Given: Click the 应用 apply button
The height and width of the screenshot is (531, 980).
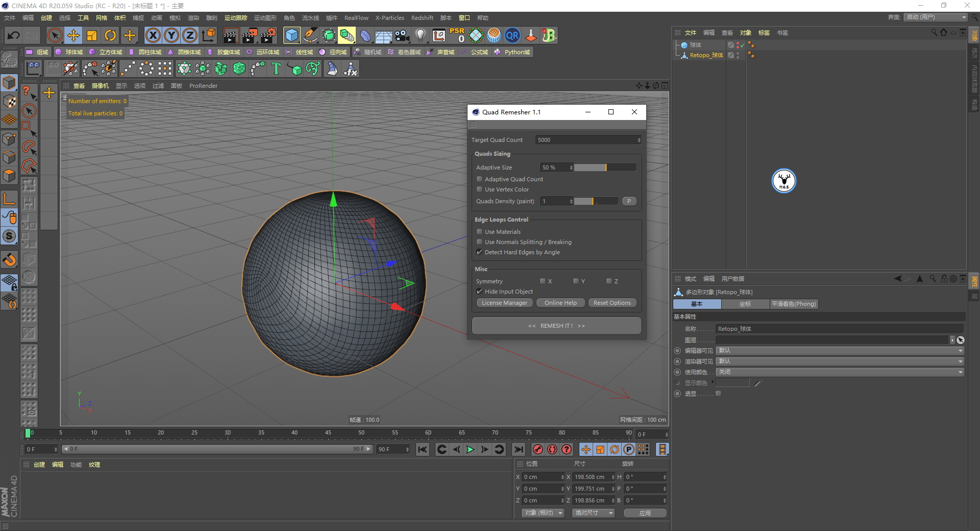Looking at the screenshot, I should click(645, 513).
